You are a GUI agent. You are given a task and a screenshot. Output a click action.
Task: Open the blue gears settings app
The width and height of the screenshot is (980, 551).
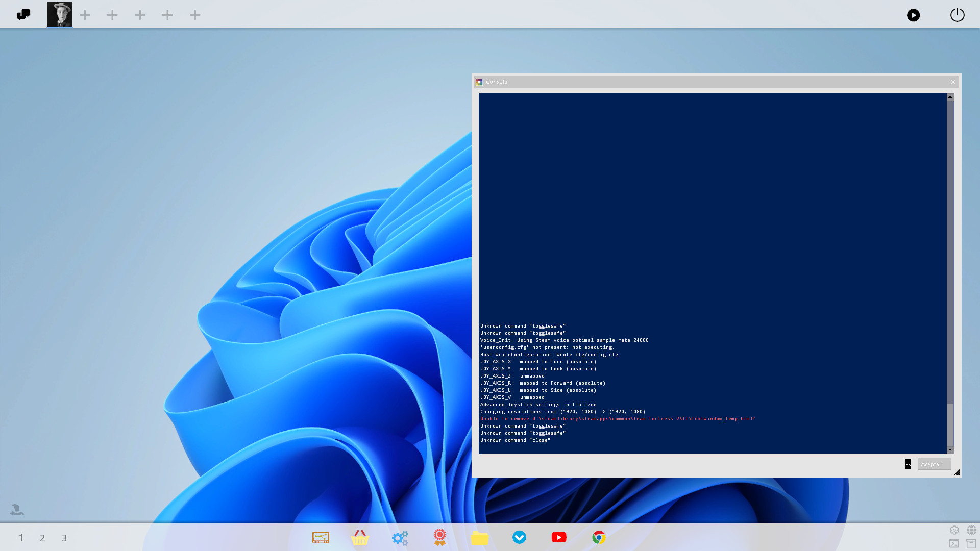(400, 538)
